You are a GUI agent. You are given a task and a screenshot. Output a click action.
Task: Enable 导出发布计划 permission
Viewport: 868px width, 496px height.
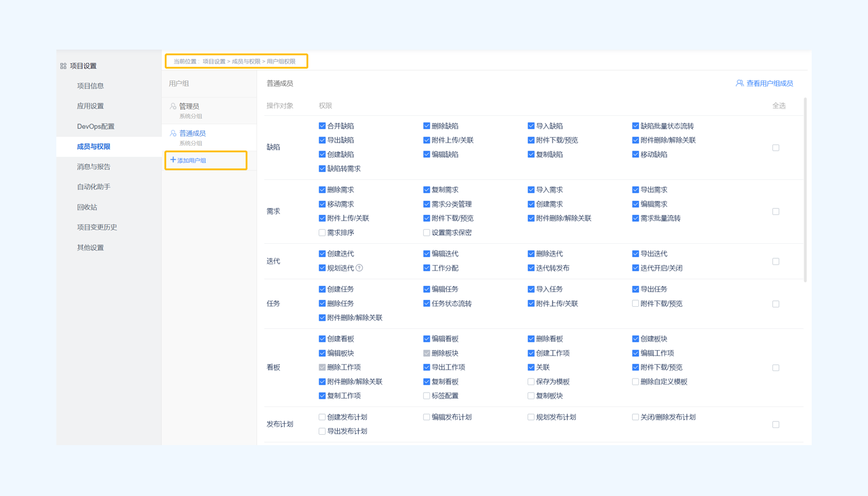[x=322, y=431]
